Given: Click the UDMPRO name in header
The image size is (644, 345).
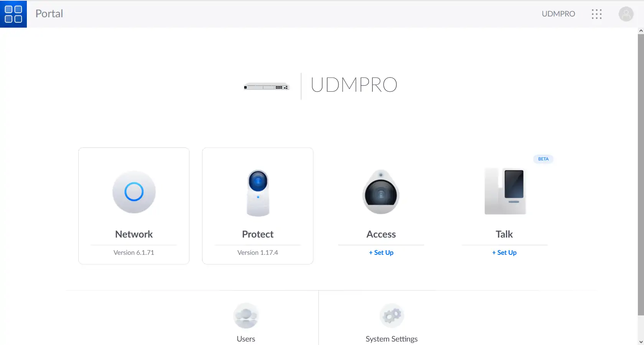Looking at the screenshot, I should (x=558, y=14).
